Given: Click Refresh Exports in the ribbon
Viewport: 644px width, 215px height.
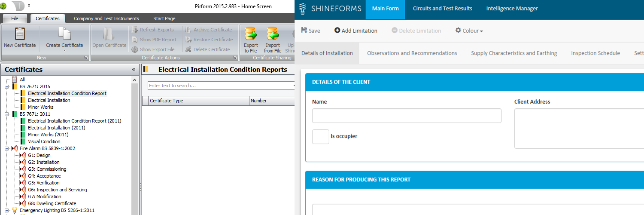Looking at the screenshot, I should (152, 30).
